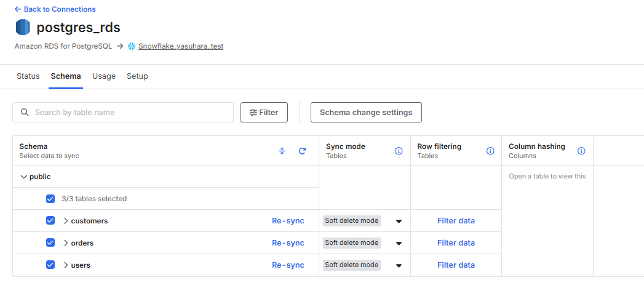Open the Setup tab
The image size is (644, 304).
coord(137,76)
